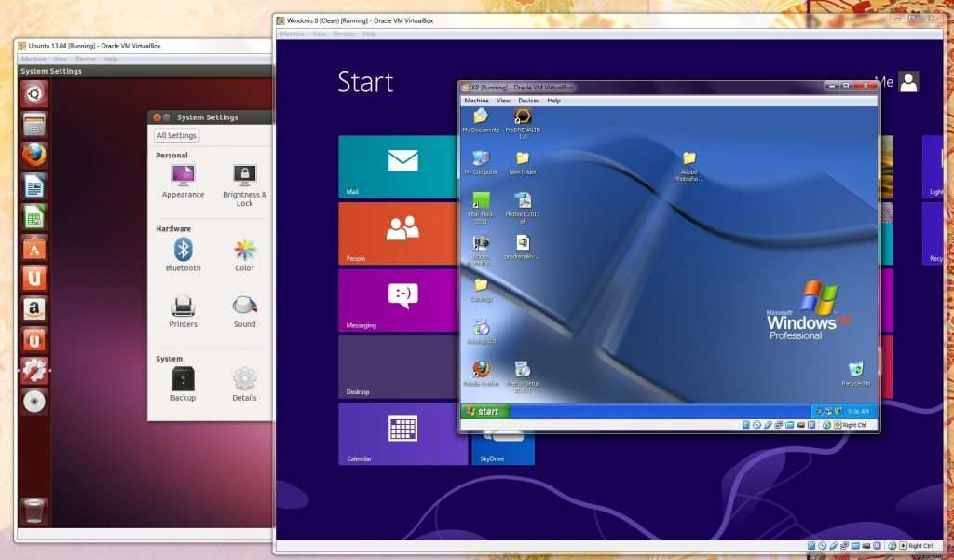
Task: Open Printers in System Settings
Action: click(x=183, y=311)
